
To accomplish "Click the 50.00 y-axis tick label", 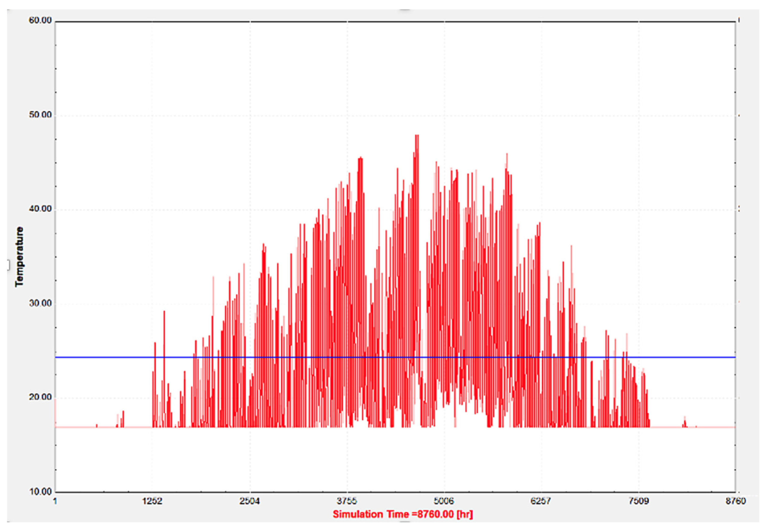I will click(40, 115).
